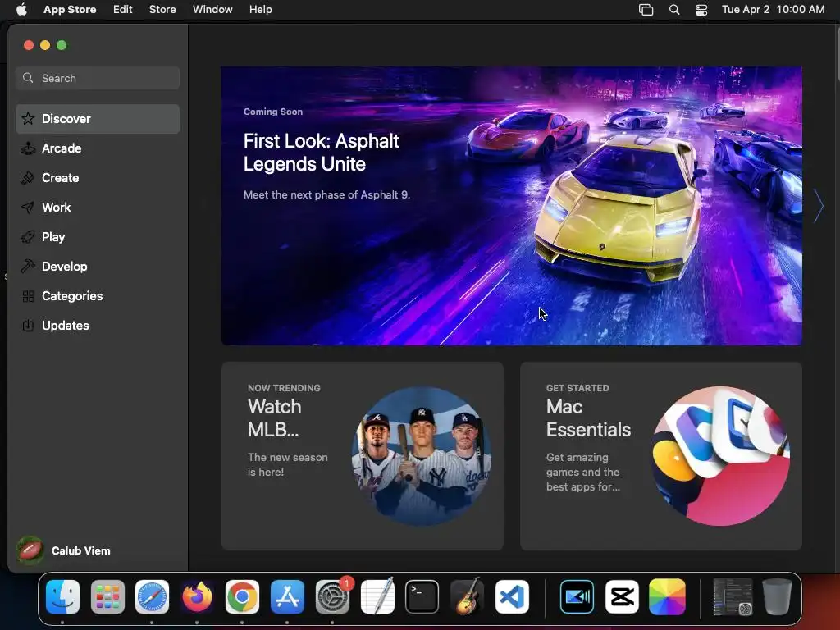Open the Help menu
The width and height of the screenshot is (840, 630).
260,10
